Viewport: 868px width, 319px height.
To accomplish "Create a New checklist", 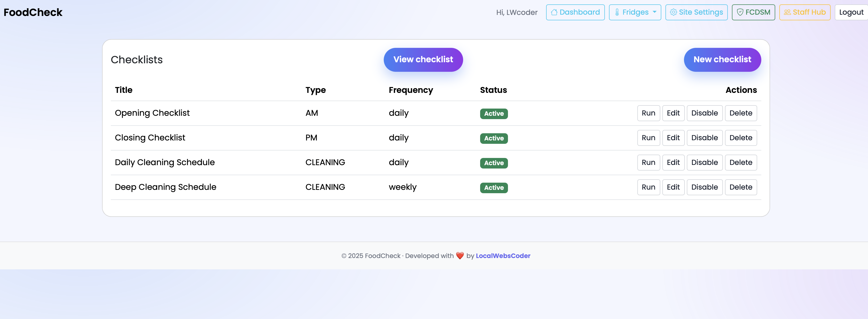I will (x=722, y=60).
